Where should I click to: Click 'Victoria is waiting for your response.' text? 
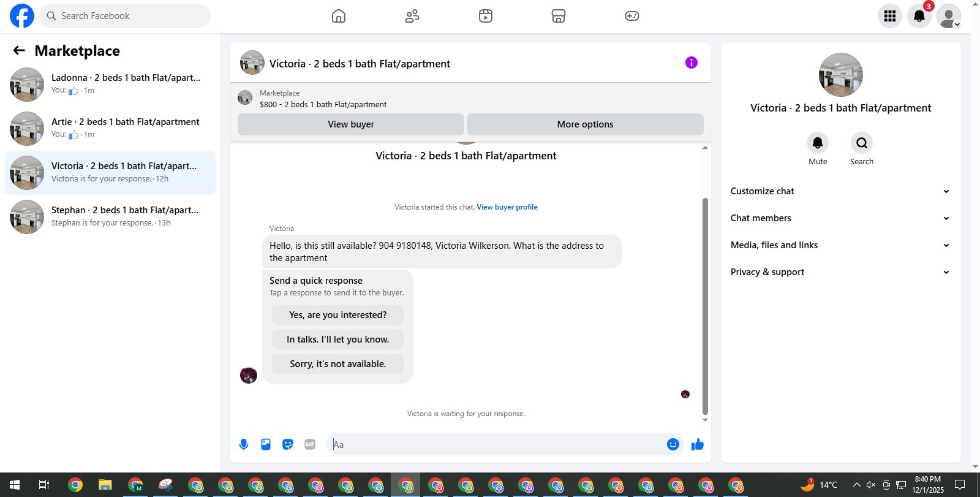tap(466, 414)
